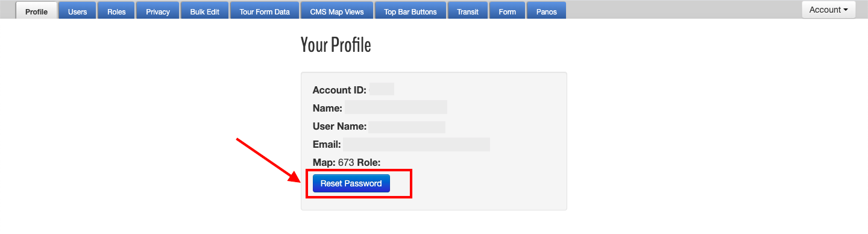This screenshot has width=868, height=234.
Task: Open the Form tab
Action: click(507, 10)
